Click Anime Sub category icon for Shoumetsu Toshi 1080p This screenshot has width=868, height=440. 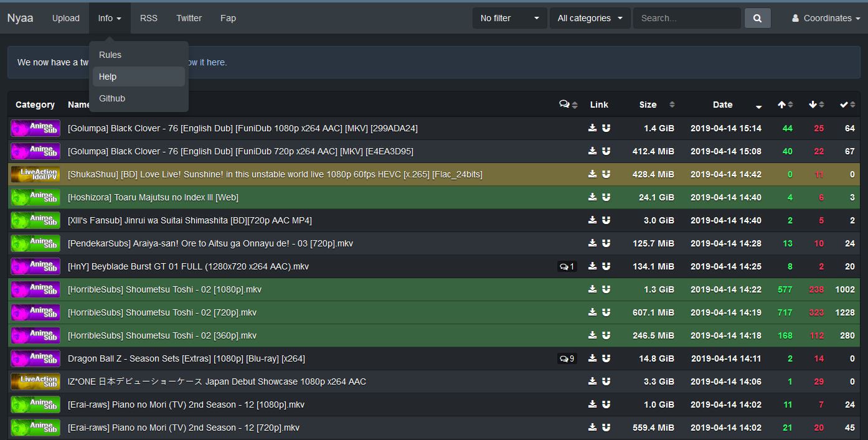[35, 289]
